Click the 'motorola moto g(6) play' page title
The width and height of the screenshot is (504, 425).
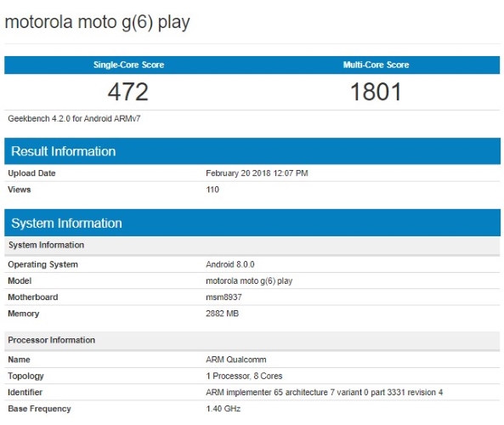tap(97, 22)
